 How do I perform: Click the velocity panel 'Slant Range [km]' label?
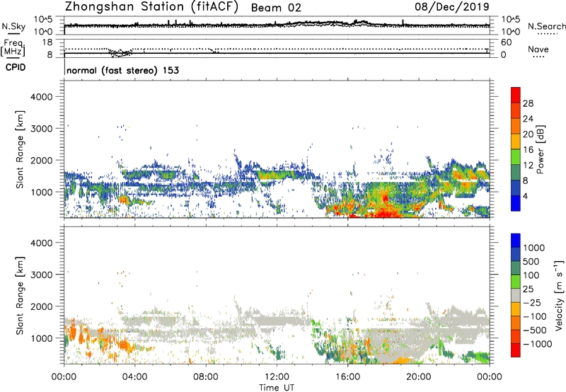point(20,295)
